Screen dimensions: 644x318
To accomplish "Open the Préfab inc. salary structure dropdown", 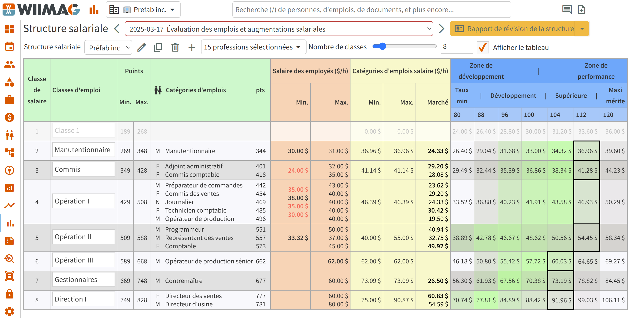I will point(108,47).
